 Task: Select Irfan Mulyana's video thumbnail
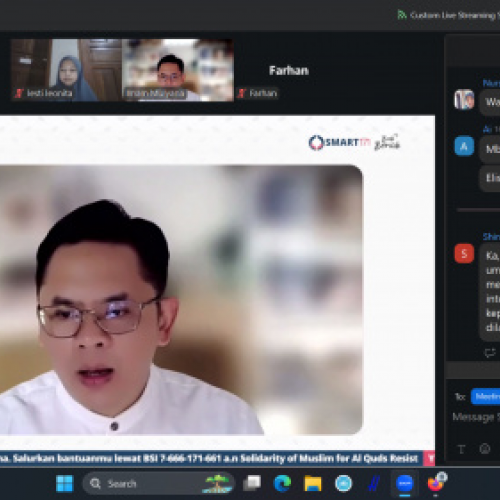pyautogui.click(x=178, y=70)
